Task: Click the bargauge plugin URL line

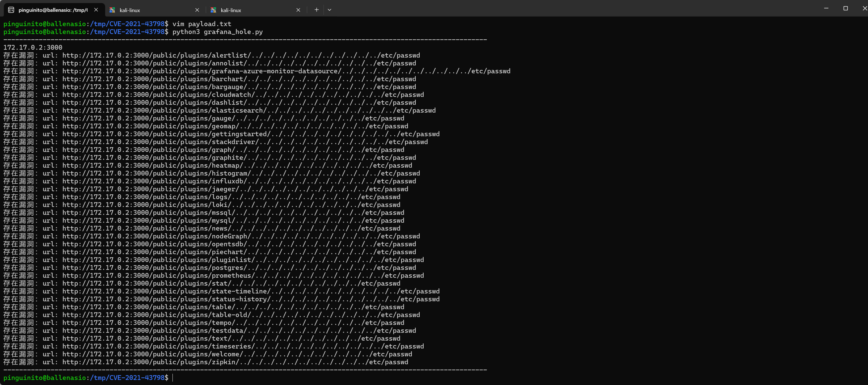Action: [x=210, y=86]
